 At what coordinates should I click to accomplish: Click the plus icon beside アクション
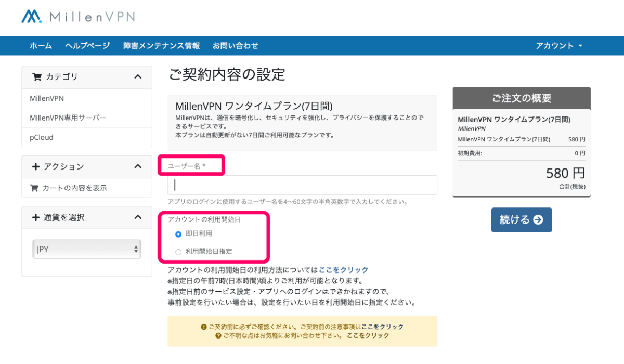[x=36, y=166]
